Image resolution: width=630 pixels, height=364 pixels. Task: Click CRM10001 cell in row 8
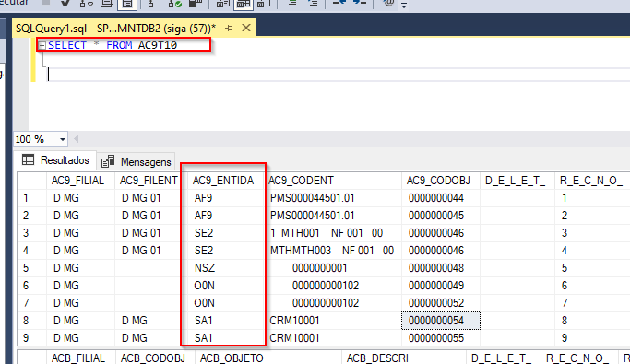(333, 321)
